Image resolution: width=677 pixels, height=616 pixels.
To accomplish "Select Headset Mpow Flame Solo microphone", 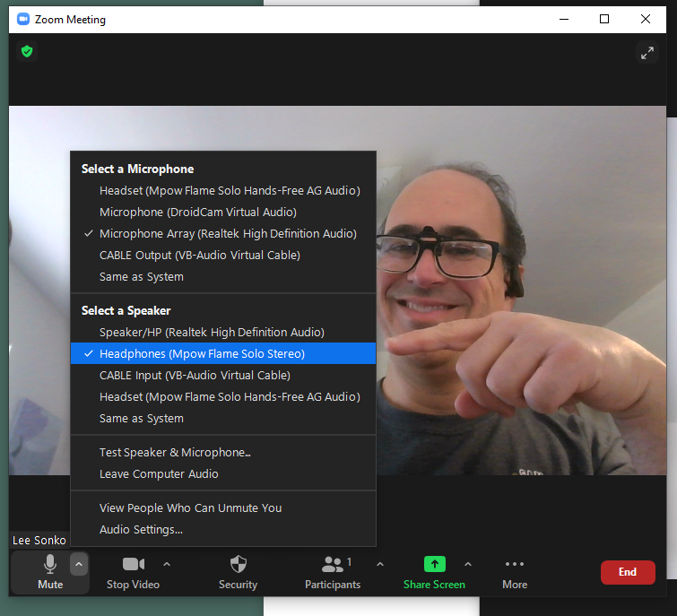I will [x=223, y=191].
